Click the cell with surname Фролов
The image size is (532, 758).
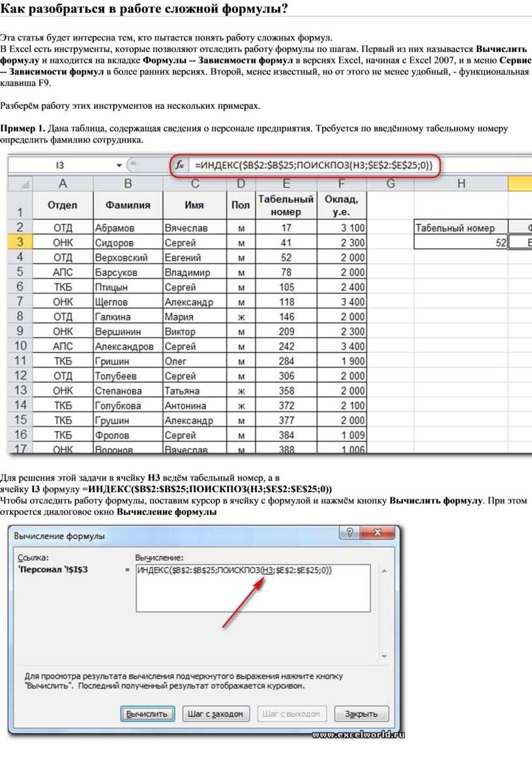(x=128, y=435)
